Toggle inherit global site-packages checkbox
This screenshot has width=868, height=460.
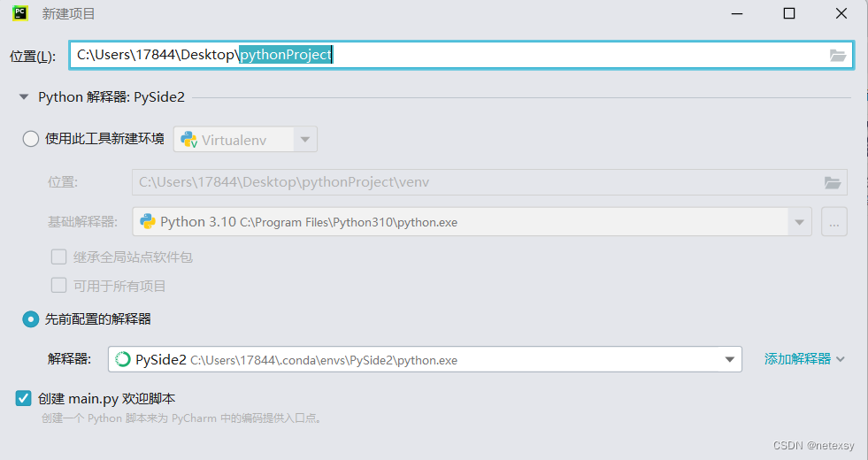pyautogui.click(x=58, y=257)
